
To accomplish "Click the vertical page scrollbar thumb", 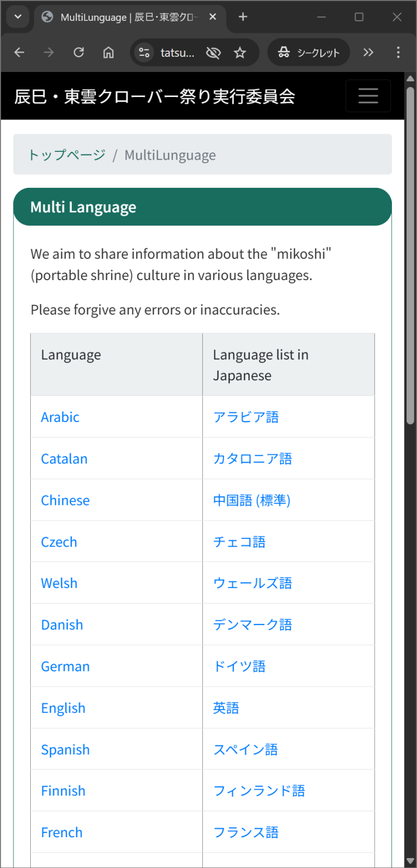I will tap(410, 250).
